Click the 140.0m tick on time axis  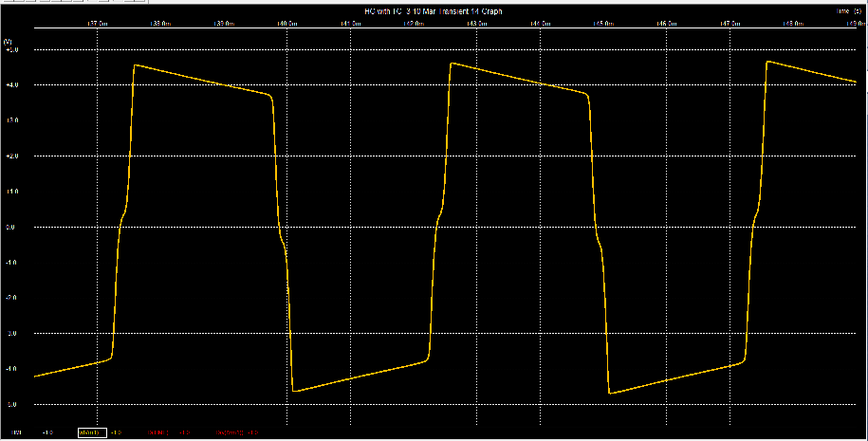286,23
